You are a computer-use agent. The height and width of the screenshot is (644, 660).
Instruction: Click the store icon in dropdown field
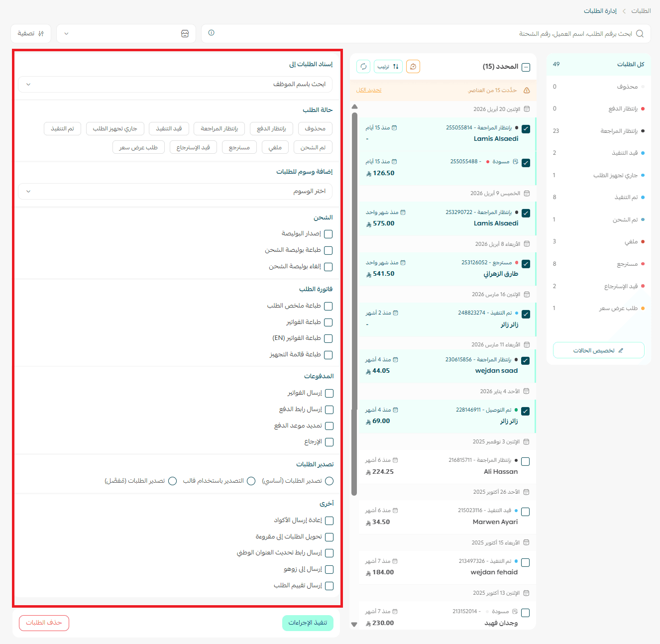(185, 33)
